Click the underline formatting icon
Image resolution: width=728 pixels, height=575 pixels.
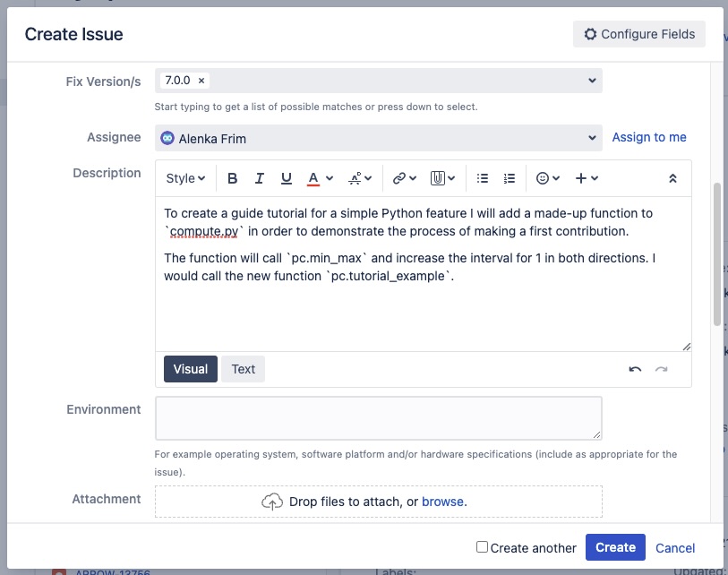pyautogui.click(x=287, y=178)
